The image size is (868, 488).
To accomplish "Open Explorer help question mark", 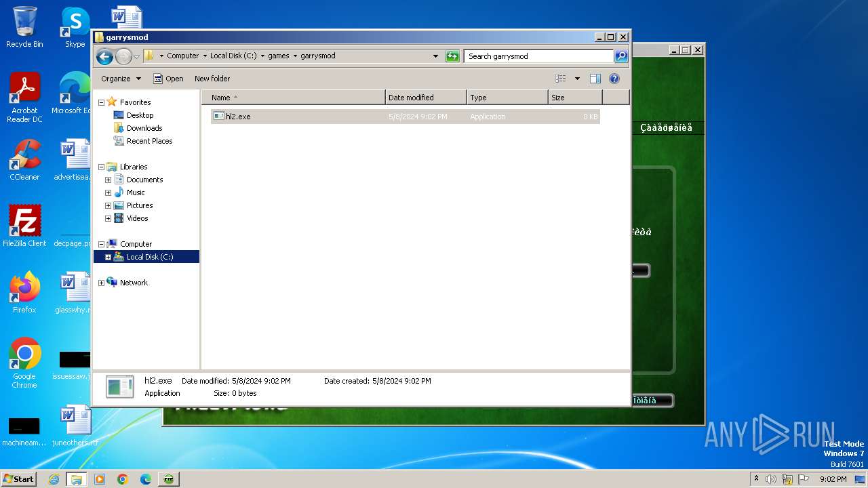I will point(614,79).
